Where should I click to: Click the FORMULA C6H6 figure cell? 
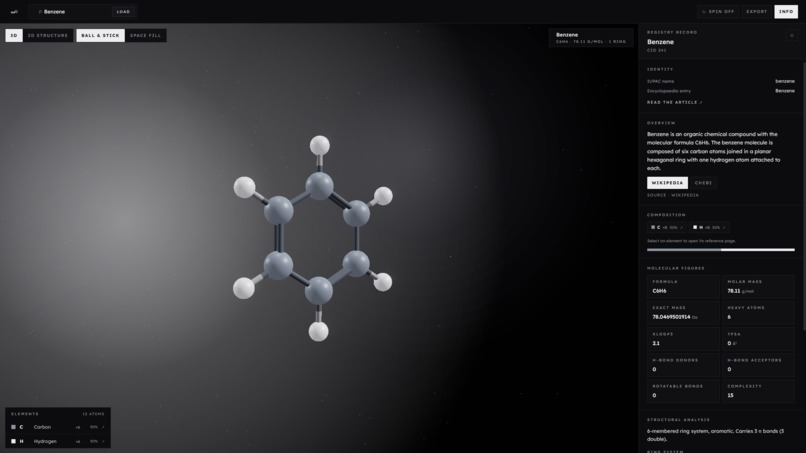coord(683,286)
